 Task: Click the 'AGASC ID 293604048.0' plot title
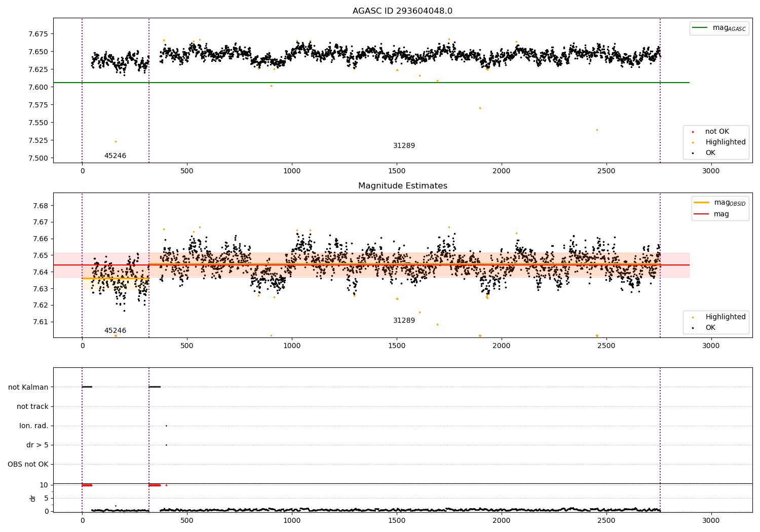[x=402, y=11]
